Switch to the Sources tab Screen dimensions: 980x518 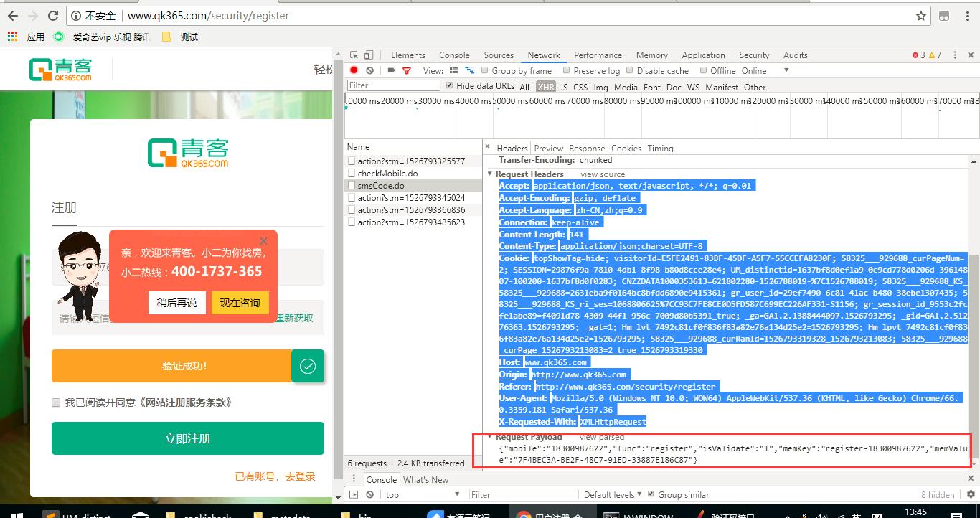tap(499, 55)
